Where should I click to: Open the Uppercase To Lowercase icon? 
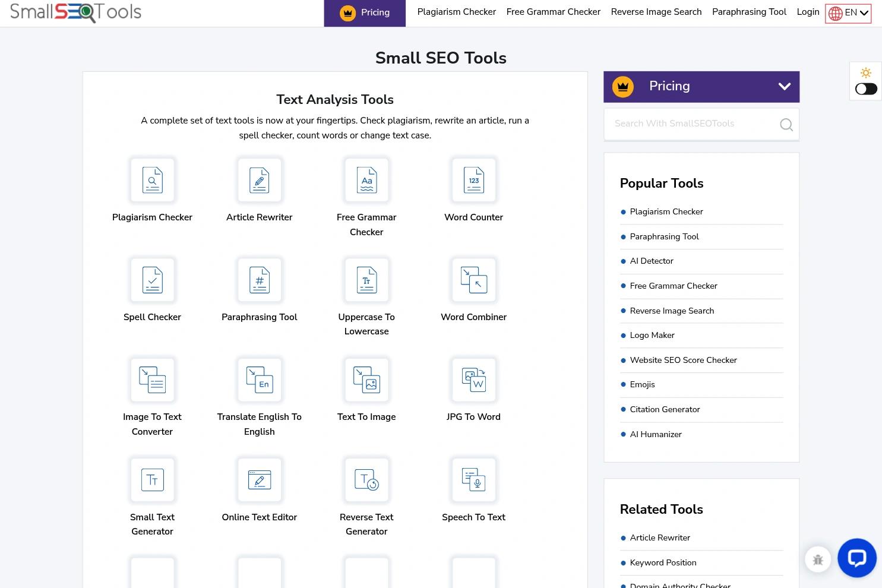pyautogui.click(x=366, y=280)
